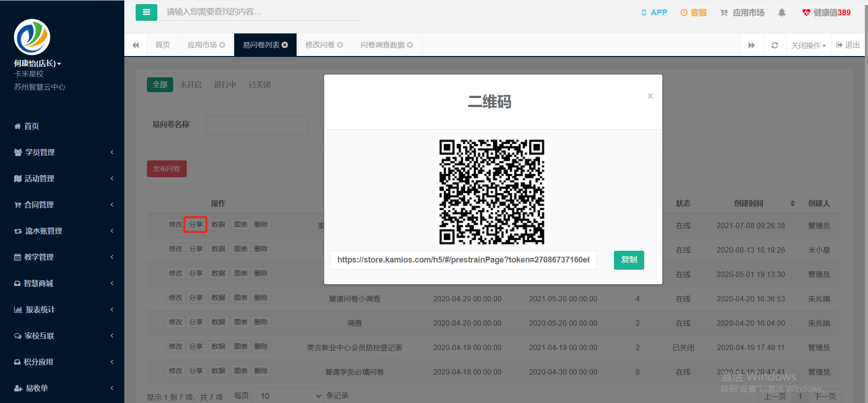
Task: Close the 应用市场 tab
Action: 222,45
